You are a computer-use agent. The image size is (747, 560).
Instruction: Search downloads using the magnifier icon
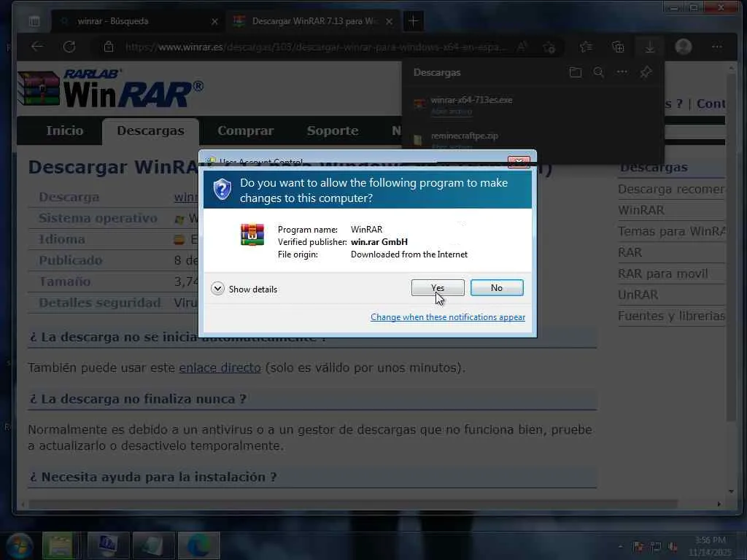[x=599, y=72]
